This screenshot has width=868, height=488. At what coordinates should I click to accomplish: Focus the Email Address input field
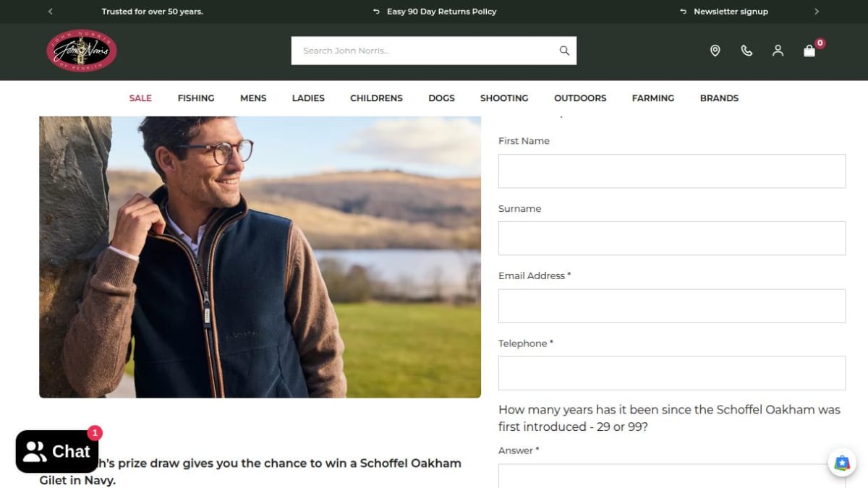(x=672, y=306)
